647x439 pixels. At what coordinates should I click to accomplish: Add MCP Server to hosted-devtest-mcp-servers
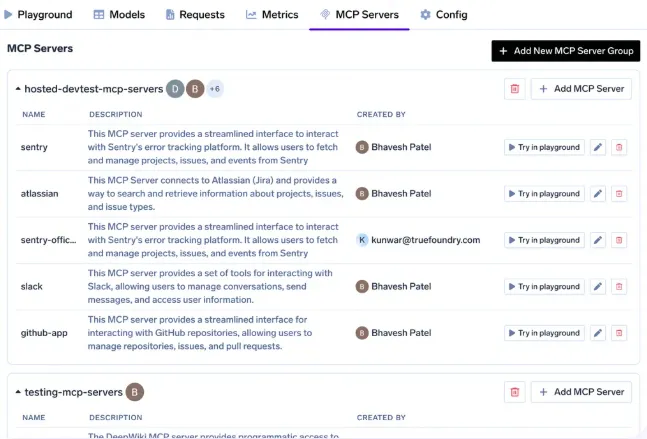click(581, 89)
